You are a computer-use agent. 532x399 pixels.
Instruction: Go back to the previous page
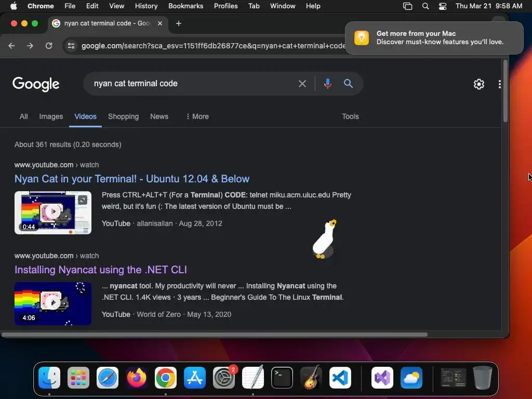(11, 46)
